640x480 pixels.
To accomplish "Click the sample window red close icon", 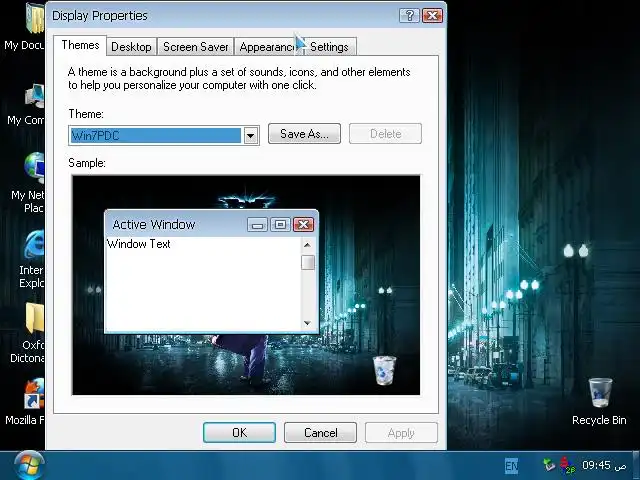I will point(303,224).
